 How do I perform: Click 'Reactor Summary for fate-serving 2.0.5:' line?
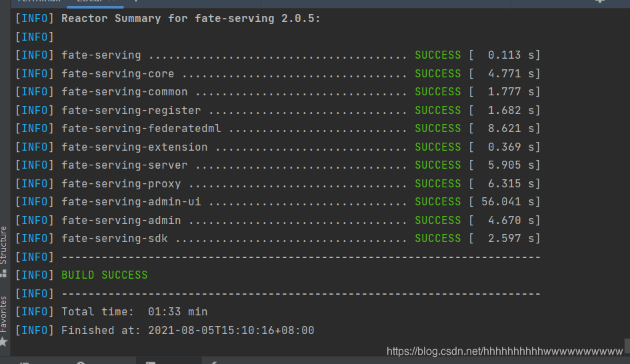[191, 19]
